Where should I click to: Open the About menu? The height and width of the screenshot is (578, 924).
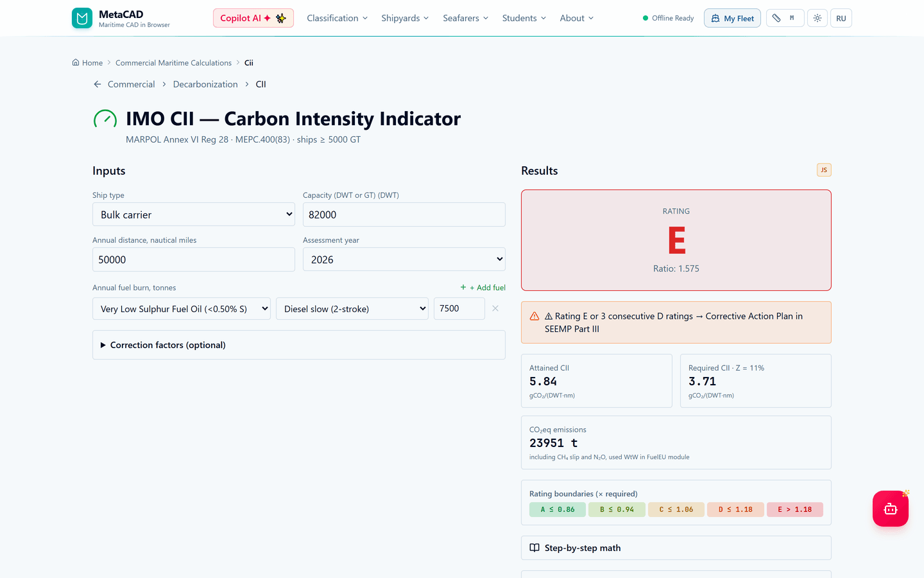(577, 18)
